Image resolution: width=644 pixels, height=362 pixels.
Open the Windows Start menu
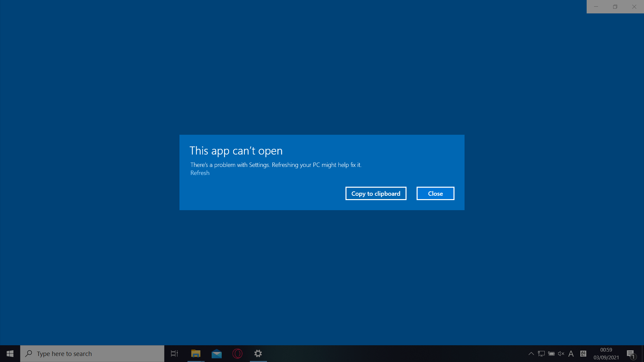(x=10, y=354)
